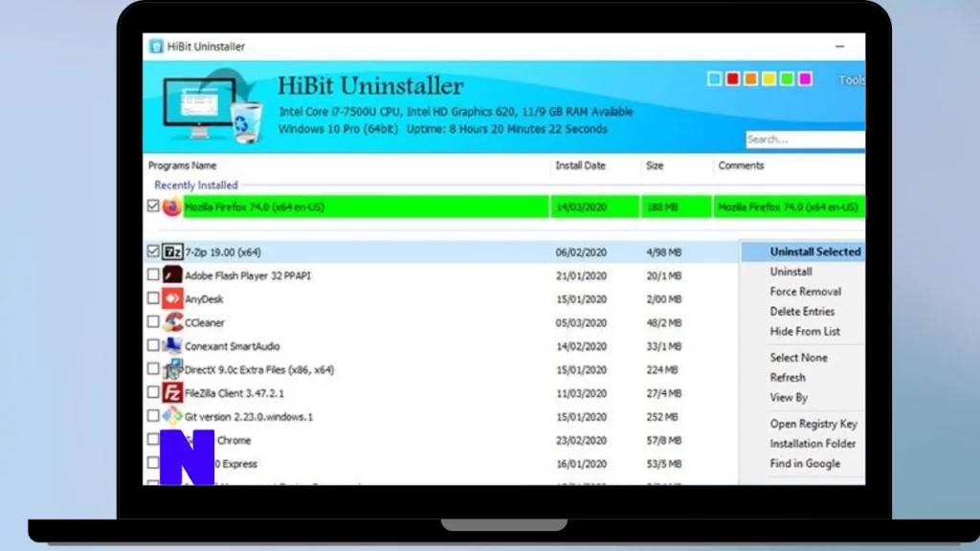Image resolution: width=980 pixels, height=551 pixels.
Task: Sort by Install Date column header
Action: [x=580, y=165]
